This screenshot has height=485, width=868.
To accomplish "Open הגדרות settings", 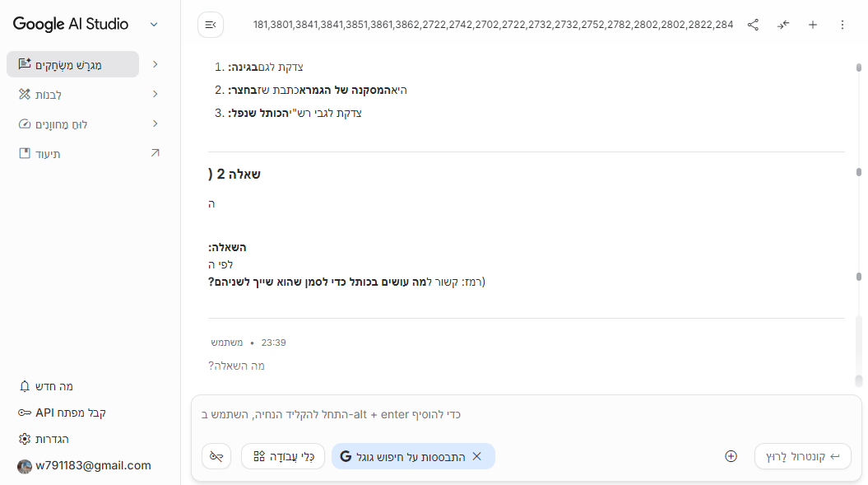I will pos(51,439).
